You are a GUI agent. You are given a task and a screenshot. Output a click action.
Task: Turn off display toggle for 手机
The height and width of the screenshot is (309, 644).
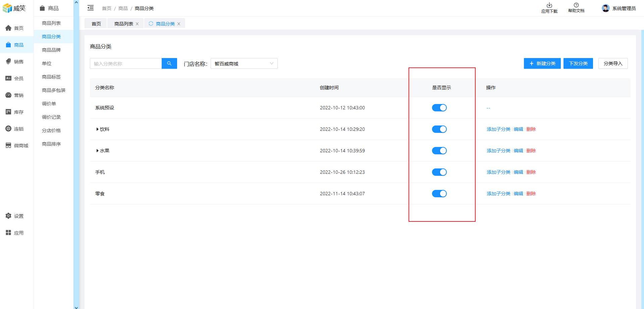coord(439,172)
